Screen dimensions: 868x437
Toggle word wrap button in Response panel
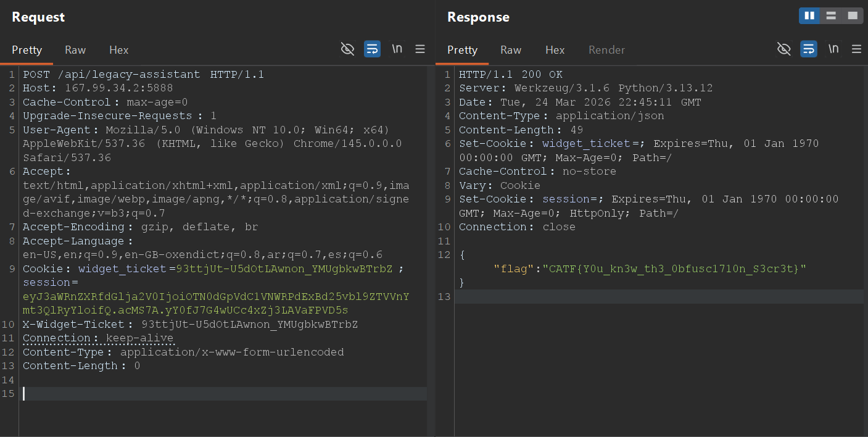point(809,49)
